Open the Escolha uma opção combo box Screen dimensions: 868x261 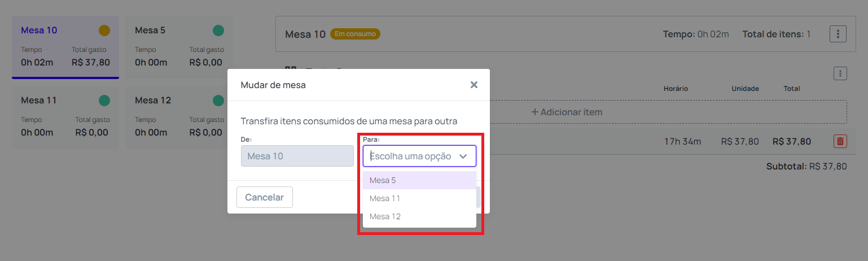(x=419, y=156)
